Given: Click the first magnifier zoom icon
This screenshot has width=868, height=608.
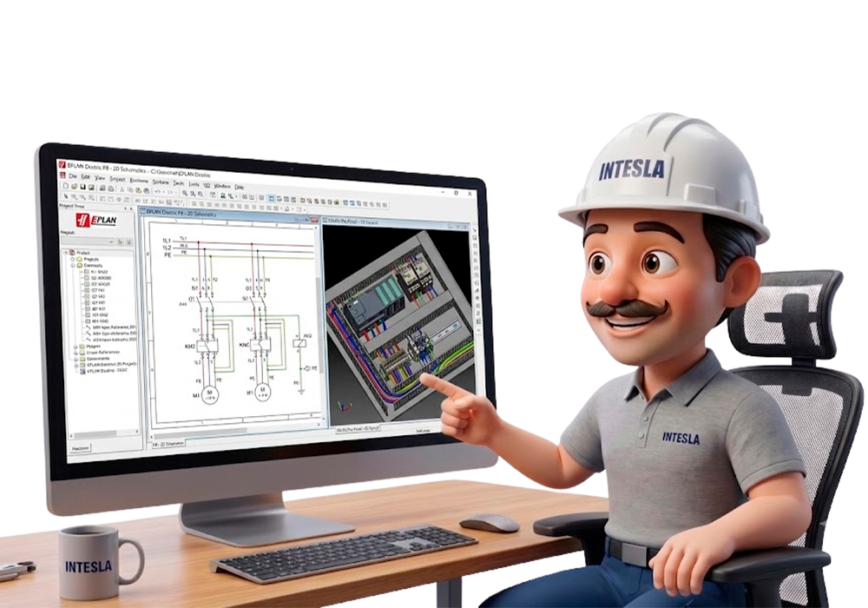Looking at the screenshot, I should pyautogui.click(x=184, y=193).
